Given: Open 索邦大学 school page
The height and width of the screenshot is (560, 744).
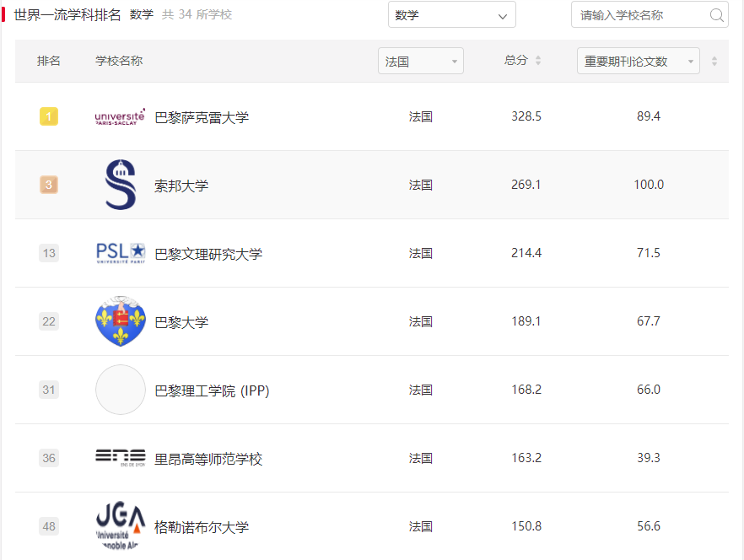Looking at the screenshot, I should point(181,186).
